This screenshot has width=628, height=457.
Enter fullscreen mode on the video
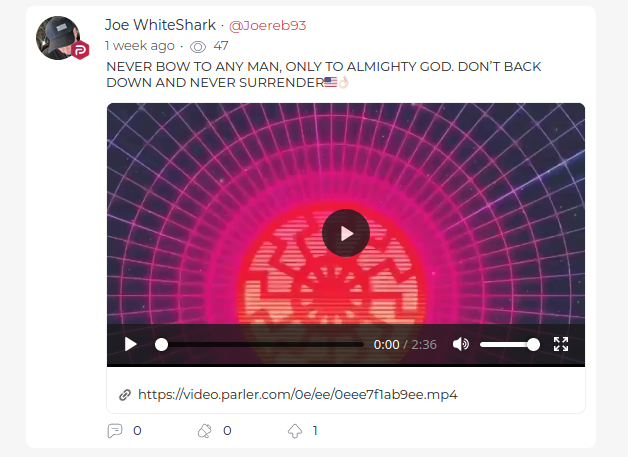point(561,344)
